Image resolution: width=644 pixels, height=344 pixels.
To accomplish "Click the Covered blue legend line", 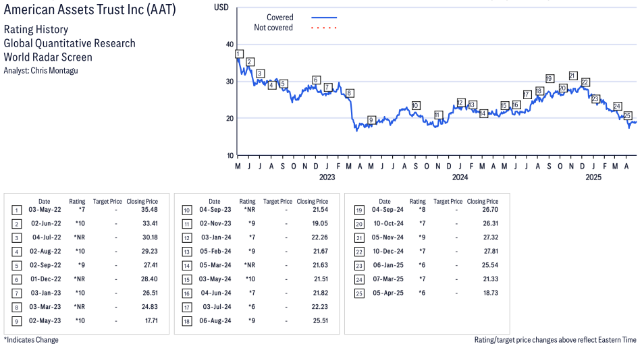I will point(324,18).
